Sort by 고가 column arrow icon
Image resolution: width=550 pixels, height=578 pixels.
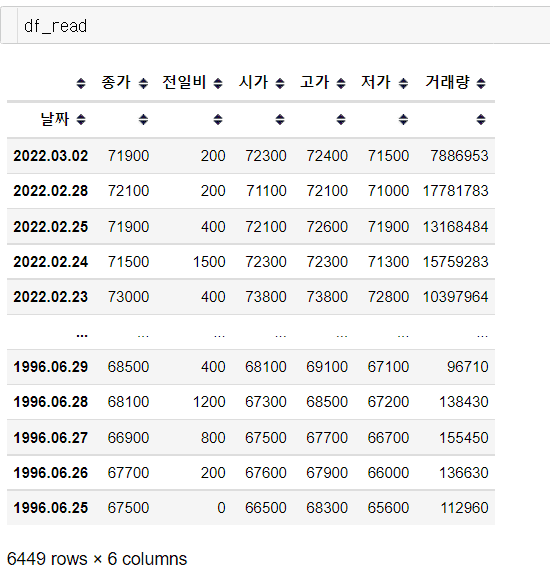click(x=341, y=83)
